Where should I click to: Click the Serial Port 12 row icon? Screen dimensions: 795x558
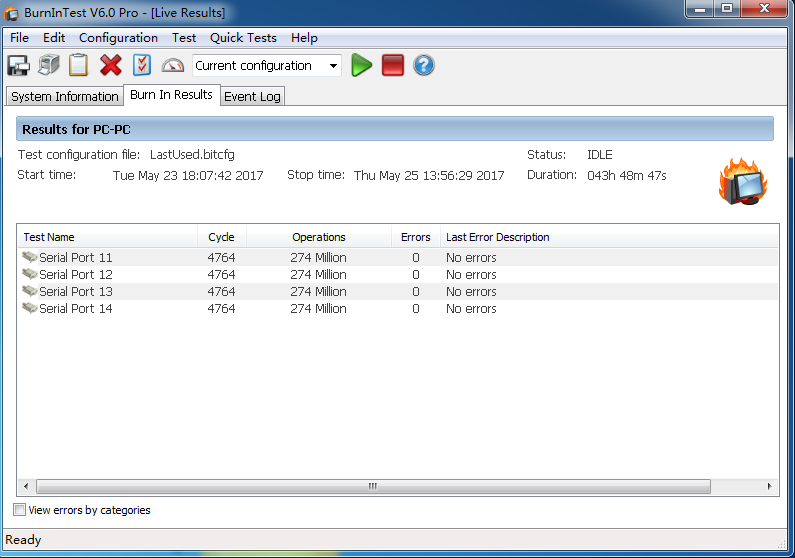click(29, 274)
